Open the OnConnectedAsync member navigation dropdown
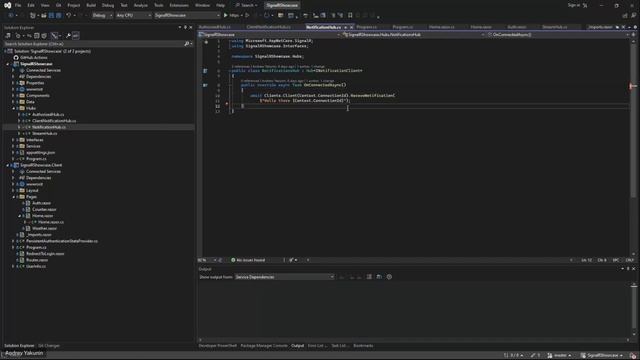Viewport: 640px width, 360px height. coord(558,35)
